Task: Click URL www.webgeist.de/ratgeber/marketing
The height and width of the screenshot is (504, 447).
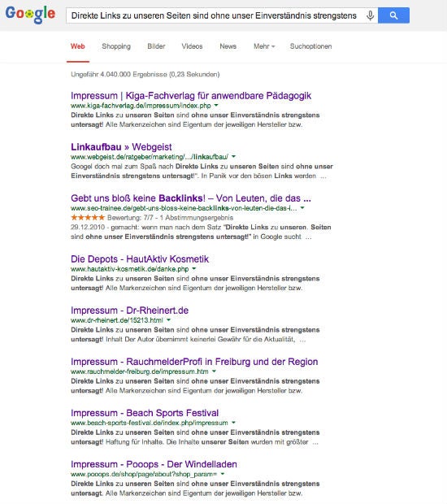Action: pos(150,157)
